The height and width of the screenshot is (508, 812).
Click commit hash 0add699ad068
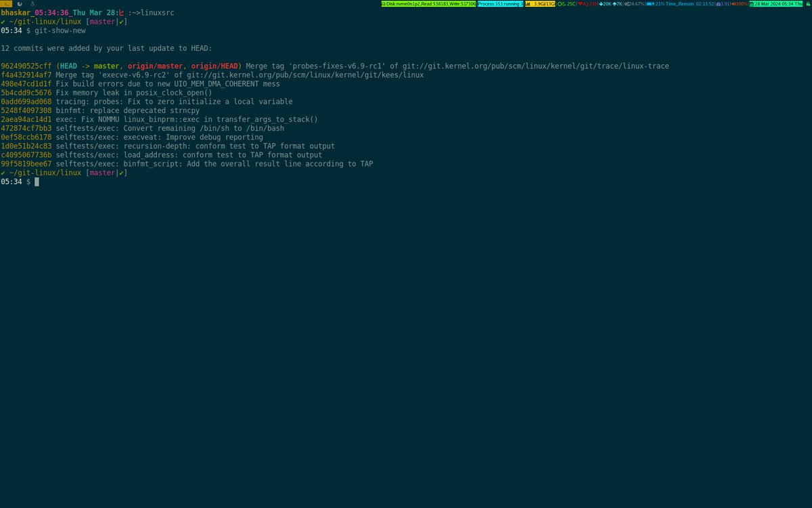(x=26, y=102)
